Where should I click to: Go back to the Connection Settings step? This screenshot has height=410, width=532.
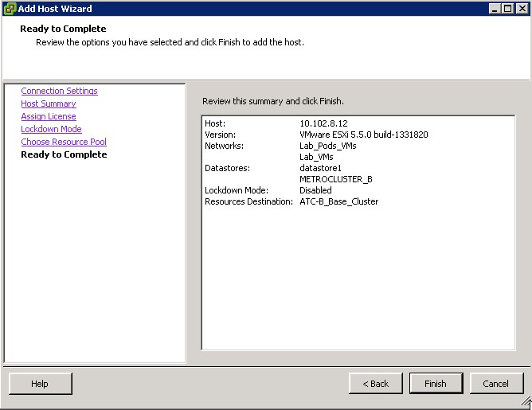point(59,91)
